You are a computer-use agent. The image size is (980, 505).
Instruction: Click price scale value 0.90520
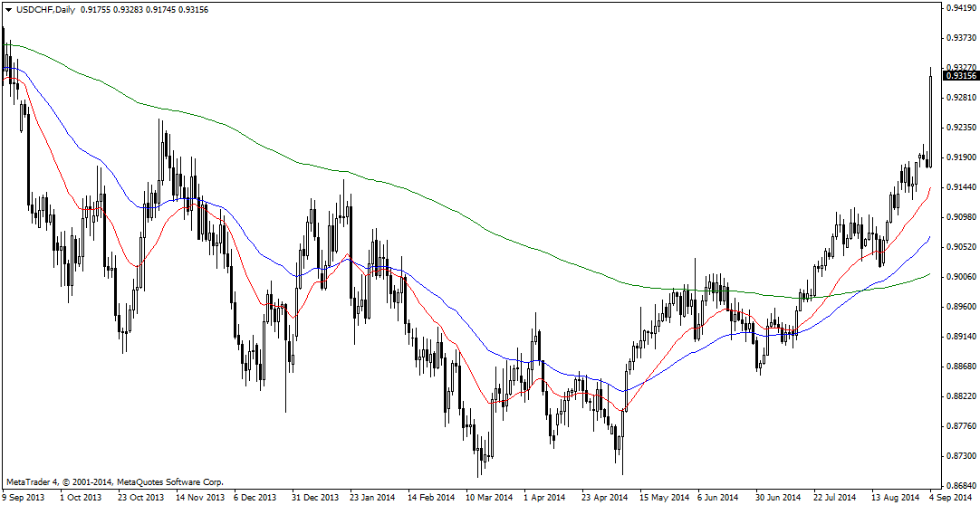click(962, 246)
